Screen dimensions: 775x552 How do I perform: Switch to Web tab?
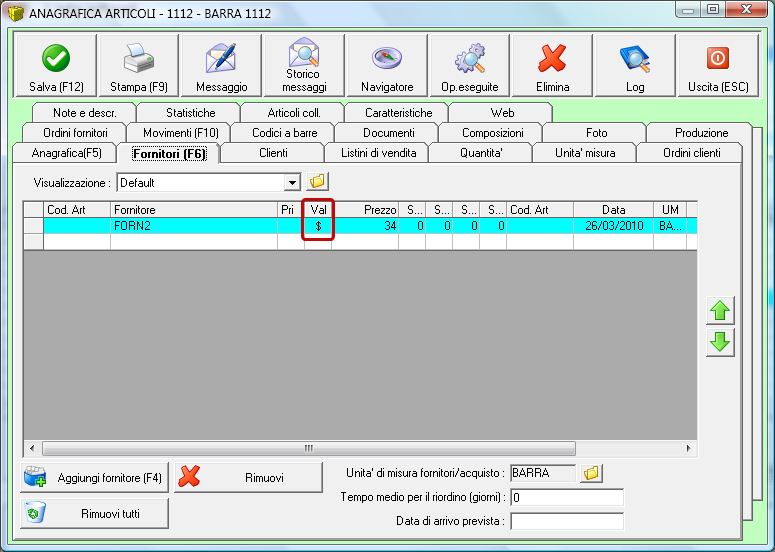click(x=502, y=113)
